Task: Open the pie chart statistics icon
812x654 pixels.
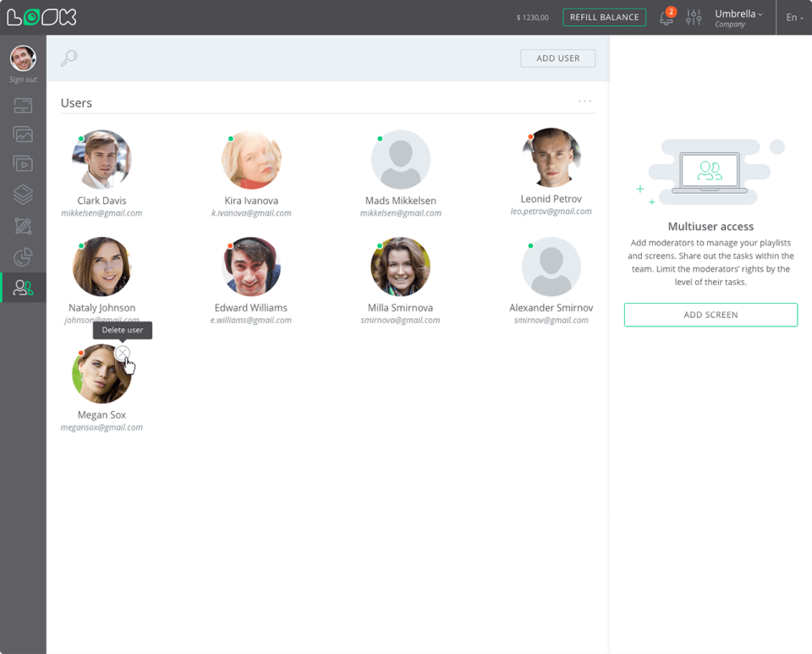Action: [23, 257]
